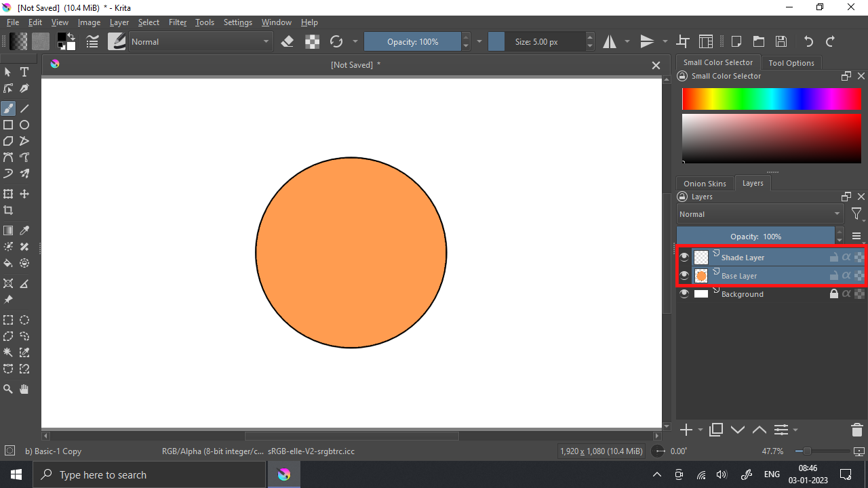The height and width of the screenshot is (488, 868).
Task: Pick the Color Sampler eyedropper tool
Action: point(24,230)
